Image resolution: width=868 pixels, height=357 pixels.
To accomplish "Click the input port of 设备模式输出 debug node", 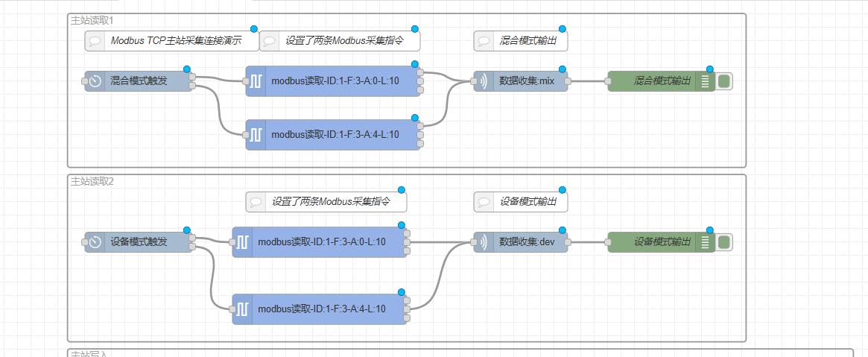I will tap(608, 242).
